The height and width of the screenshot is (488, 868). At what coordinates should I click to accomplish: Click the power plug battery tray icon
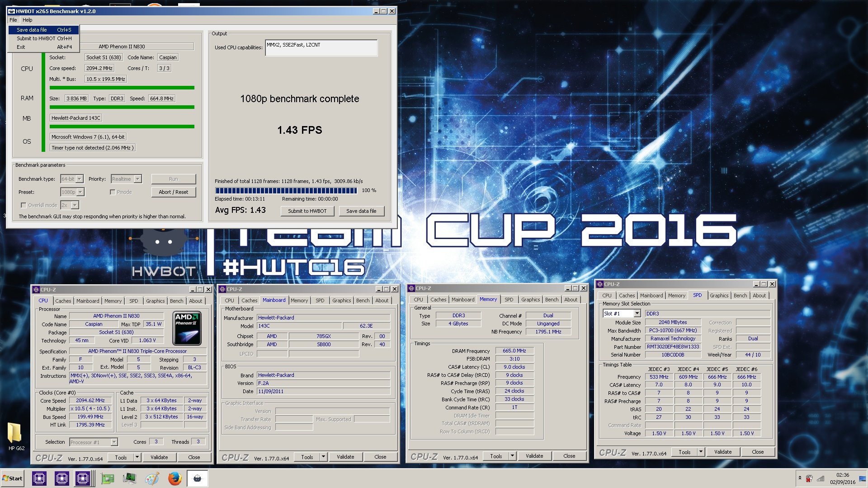[x=809, y=478]
